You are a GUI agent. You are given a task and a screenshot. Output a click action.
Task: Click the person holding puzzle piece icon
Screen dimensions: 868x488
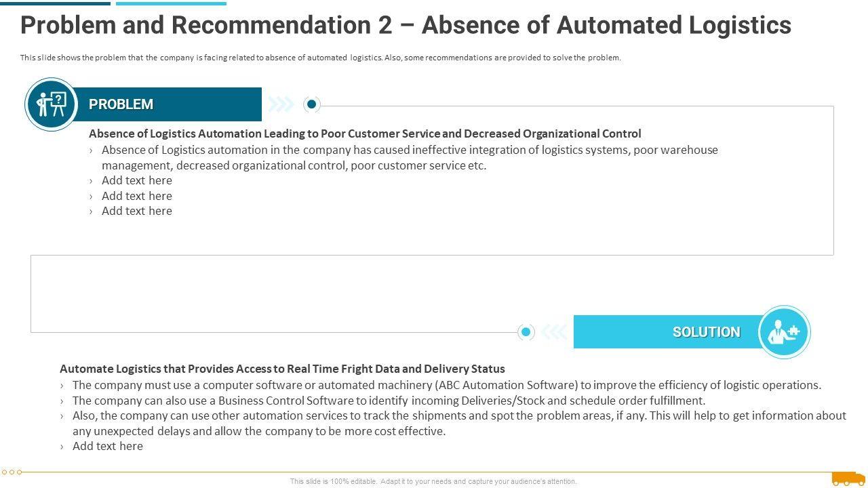(784, 332)
